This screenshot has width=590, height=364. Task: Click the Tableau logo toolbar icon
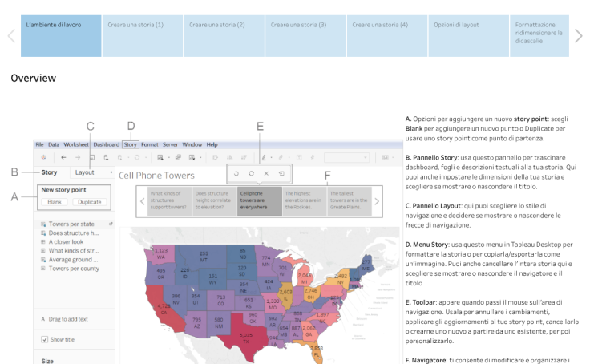(43, 157)
